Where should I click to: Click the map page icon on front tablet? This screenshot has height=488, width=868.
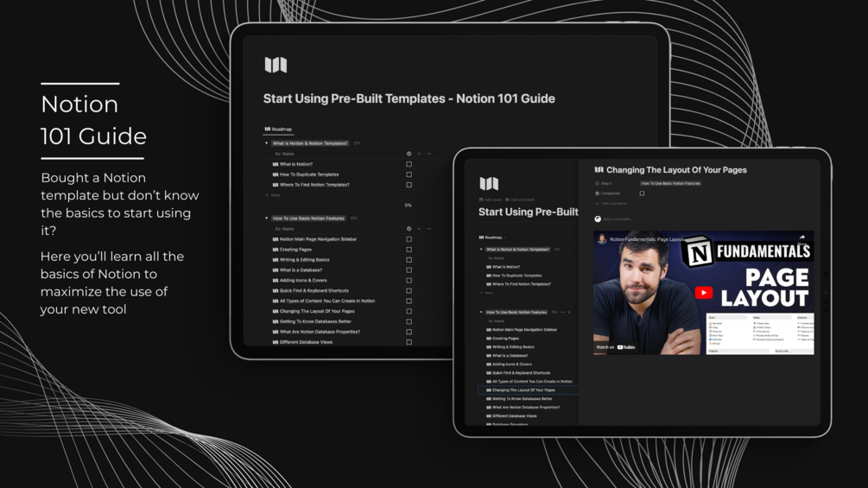[x=489, y=183]
